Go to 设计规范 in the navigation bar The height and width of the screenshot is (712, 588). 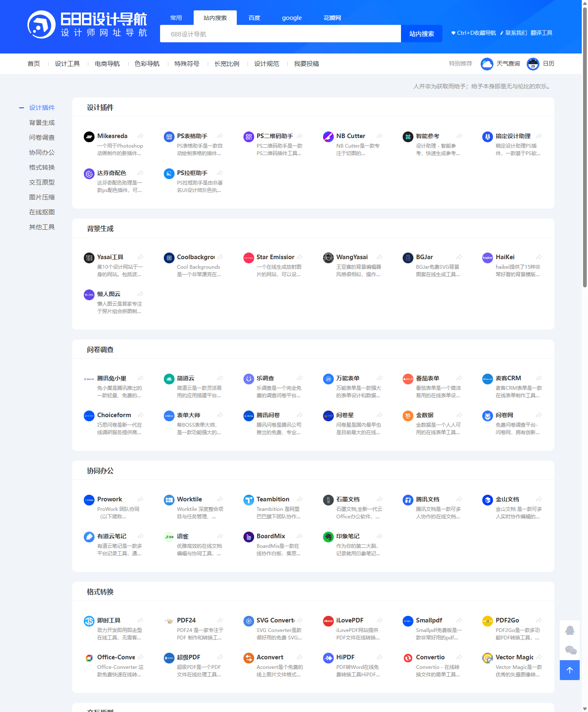pos(266,64)
